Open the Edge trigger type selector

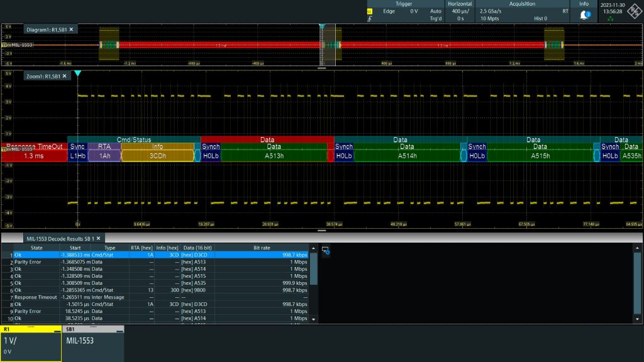[389, 11]
